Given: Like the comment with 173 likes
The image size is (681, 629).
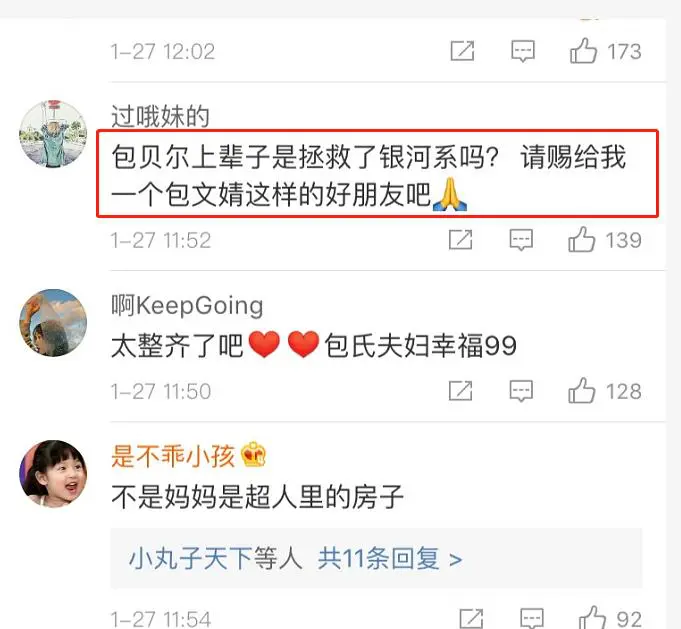Looking at the screenshot, I should click(x=583, y=51).
